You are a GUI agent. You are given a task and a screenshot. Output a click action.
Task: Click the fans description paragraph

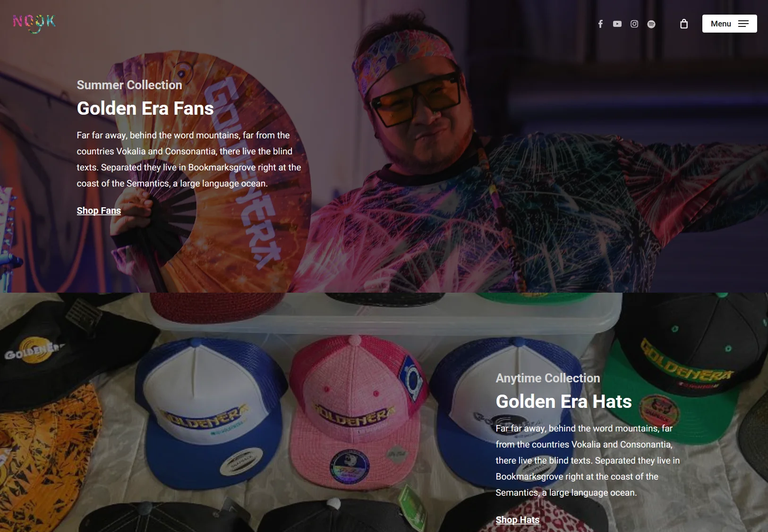click(x=189, y=159)
